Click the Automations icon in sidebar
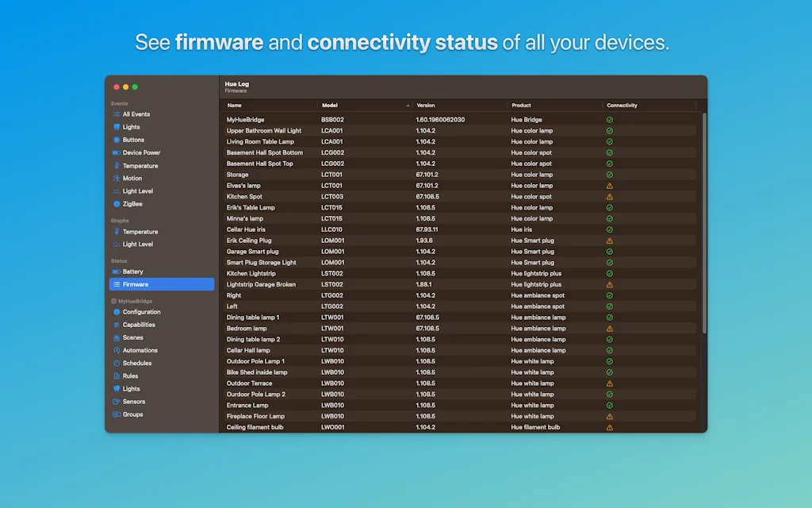812x508 pixels. [117, 350]
